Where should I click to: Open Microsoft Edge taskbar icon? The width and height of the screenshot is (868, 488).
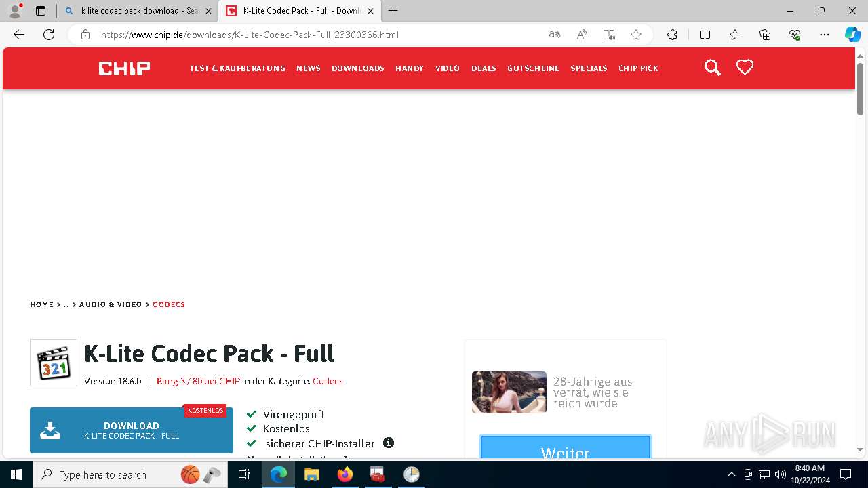[279, 474]
